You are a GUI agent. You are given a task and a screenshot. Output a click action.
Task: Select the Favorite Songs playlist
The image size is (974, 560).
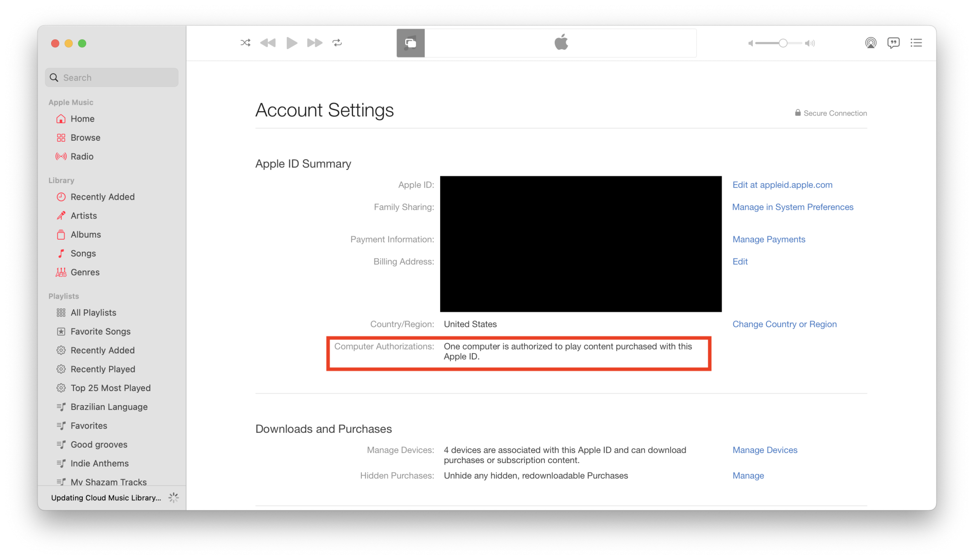click(100, 331)
